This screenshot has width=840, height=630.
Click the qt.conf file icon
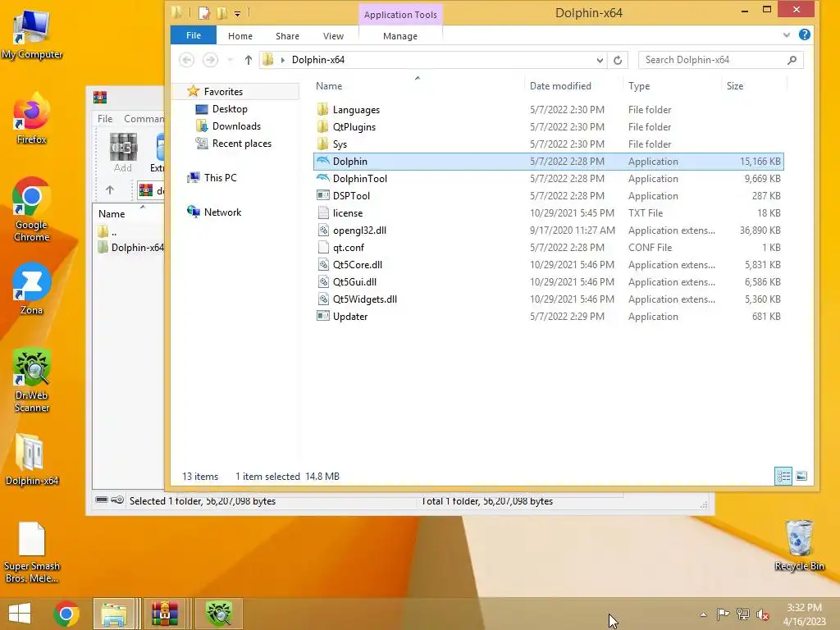pyautogui.click(x=322, y=248)
